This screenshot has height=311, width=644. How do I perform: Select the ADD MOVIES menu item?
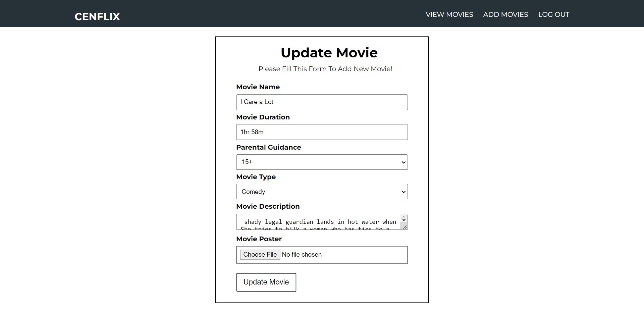505,14
